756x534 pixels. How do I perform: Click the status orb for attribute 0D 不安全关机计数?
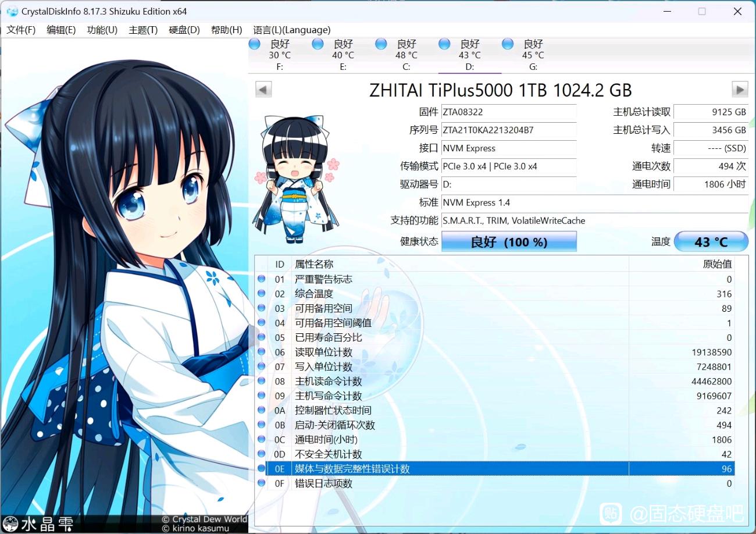(x=262, y=454)
